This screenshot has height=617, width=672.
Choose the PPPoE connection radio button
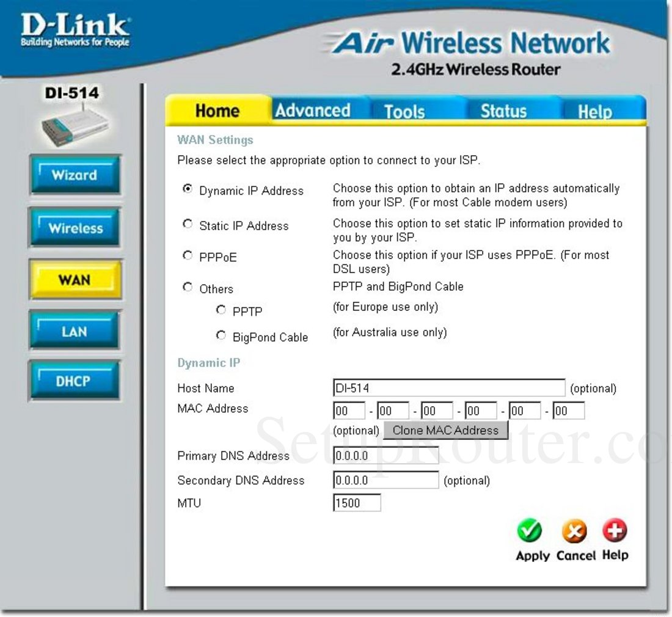click(x=188, y=256)
